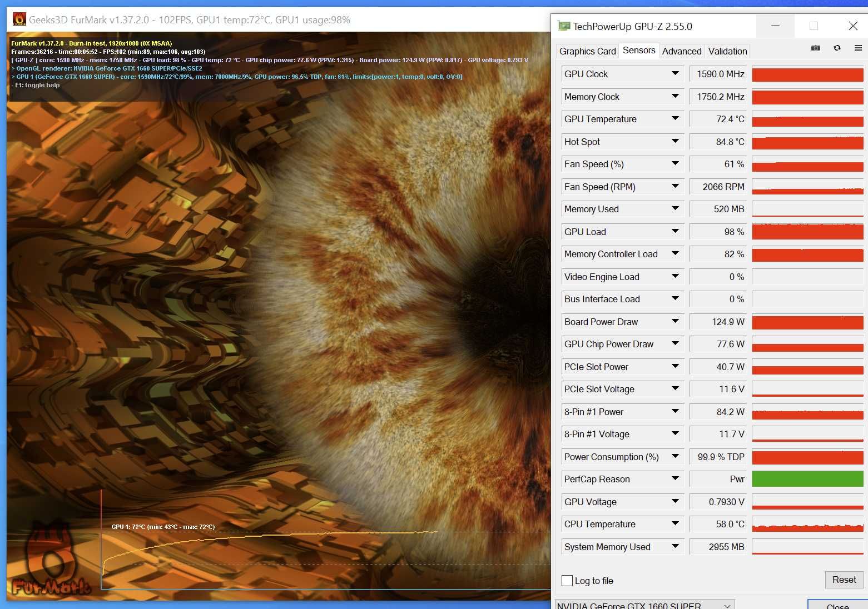Click the FurMark OpenGL renderer info line
Screen dimensions: 868x609
tap(107, 68)
